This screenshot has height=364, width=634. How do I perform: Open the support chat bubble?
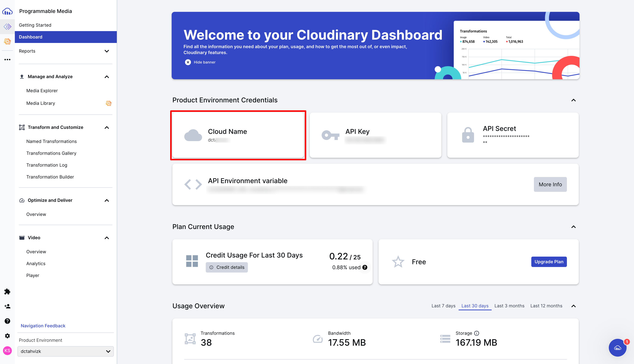617,348
